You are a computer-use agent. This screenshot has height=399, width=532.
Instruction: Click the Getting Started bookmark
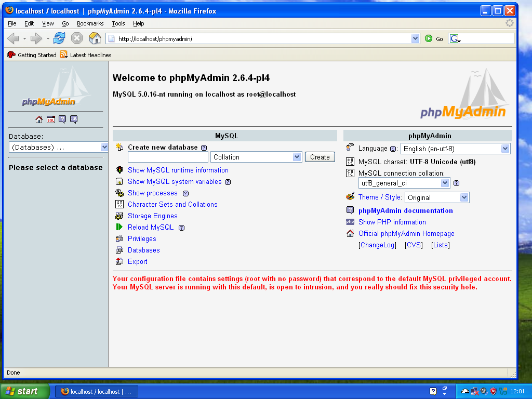[x=32, y=55]
